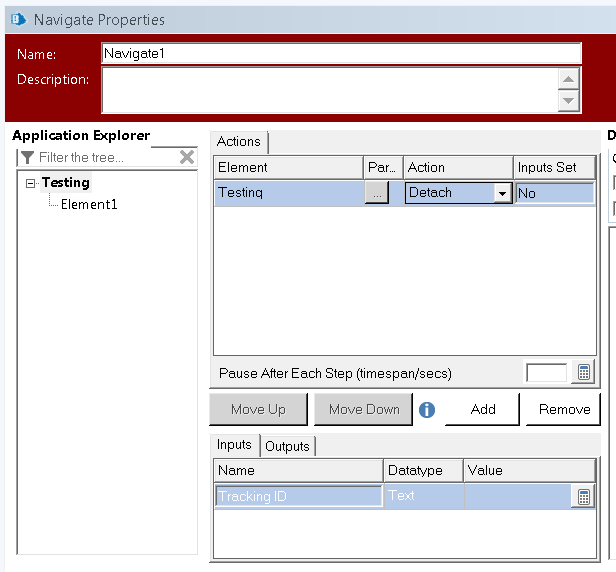This screenshot has height=572, width=616.
Task: Click the Actions tab
Action: pyautogui.click(x=239, y=142)
